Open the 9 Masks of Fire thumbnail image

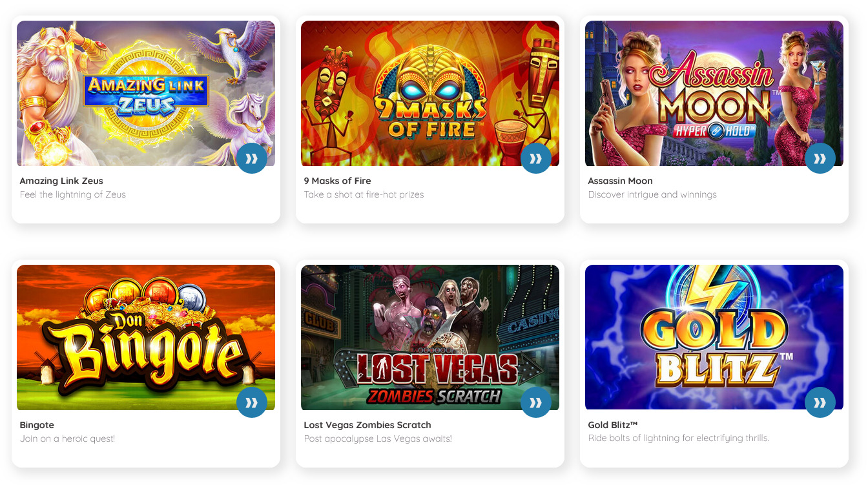(x=430, y=93)
